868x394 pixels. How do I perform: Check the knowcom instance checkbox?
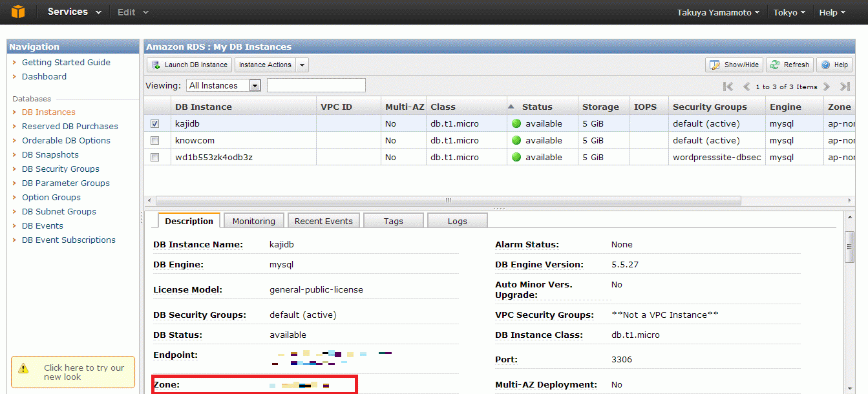155,140
